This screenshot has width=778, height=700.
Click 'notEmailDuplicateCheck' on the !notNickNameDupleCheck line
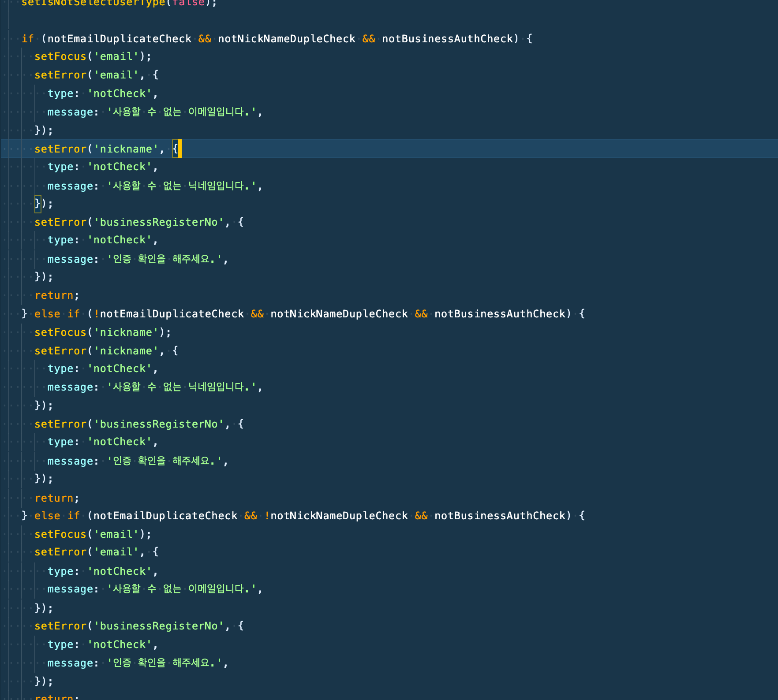click(x=165, y=516)
